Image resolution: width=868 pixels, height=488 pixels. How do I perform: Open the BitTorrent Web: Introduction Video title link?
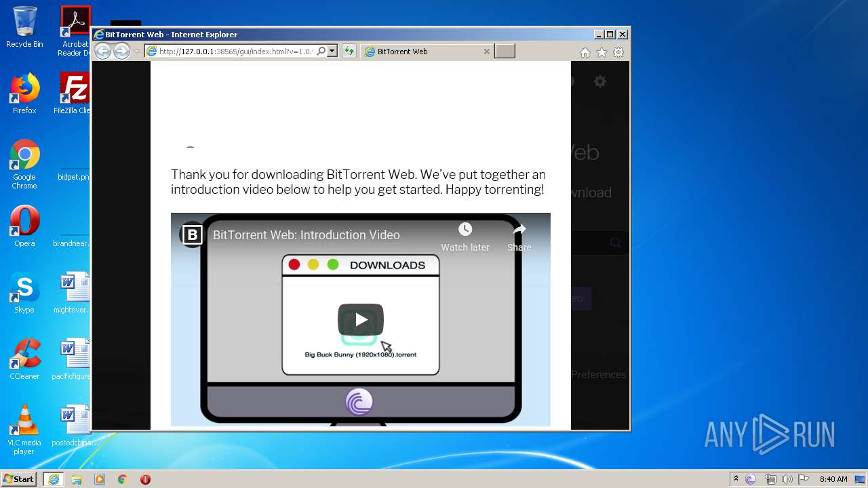(307, 235)
